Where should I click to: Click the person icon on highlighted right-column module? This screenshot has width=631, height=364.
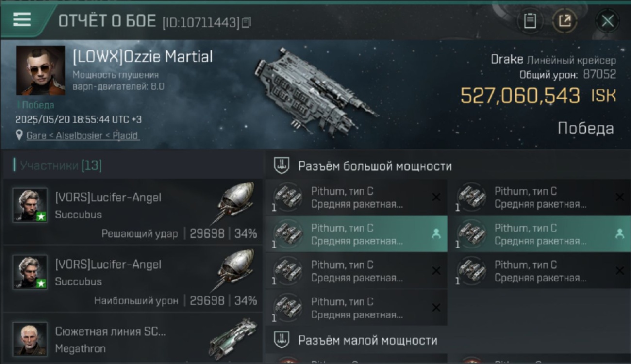point(619,234)
